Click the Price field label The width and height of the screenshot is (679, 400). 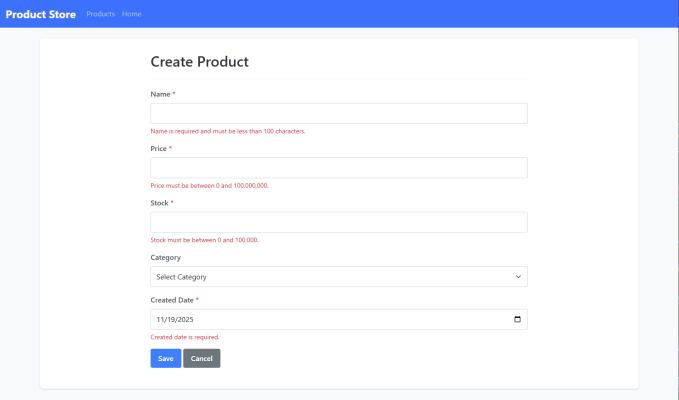point(159,149)
